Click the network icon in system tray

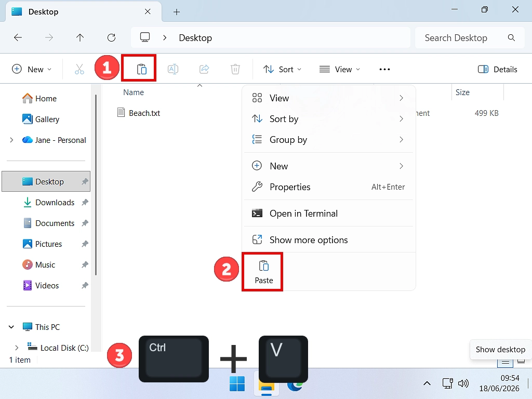click(x=447, y=383)
